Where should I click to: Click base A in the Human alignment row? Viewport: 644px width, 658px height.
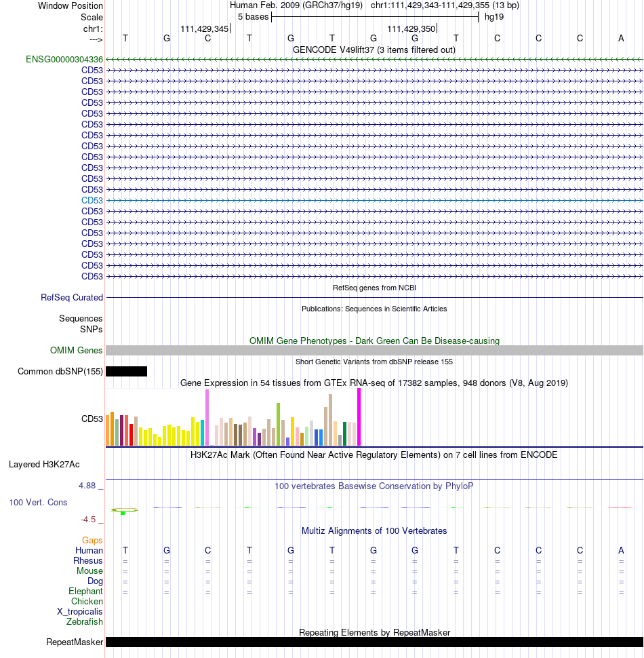pos(621,550)
